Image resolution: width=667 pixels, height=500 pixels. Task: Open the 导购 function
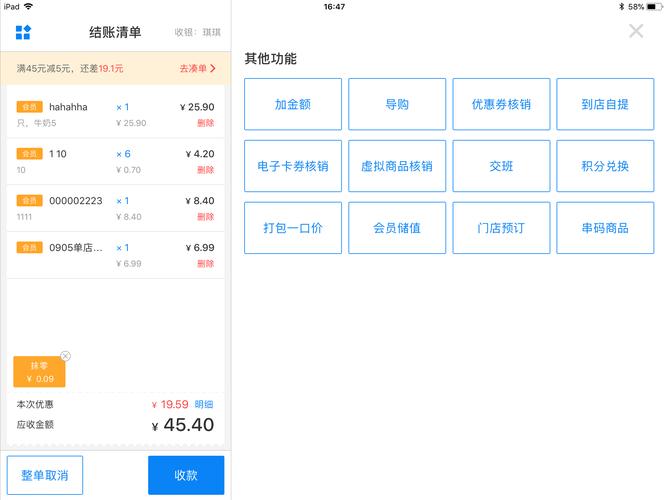coord(397,104)
